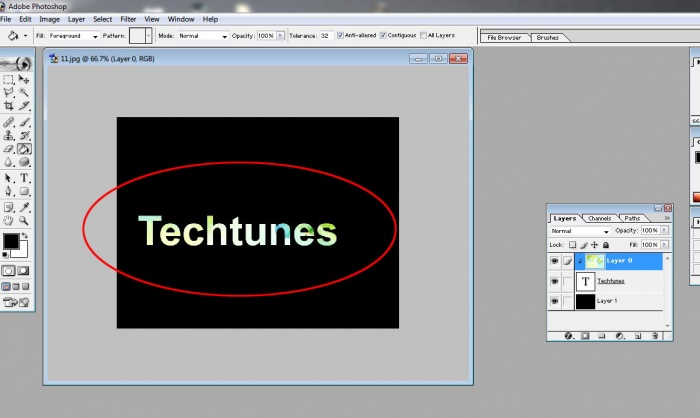Click the foreground color swatch

(10, 242)
